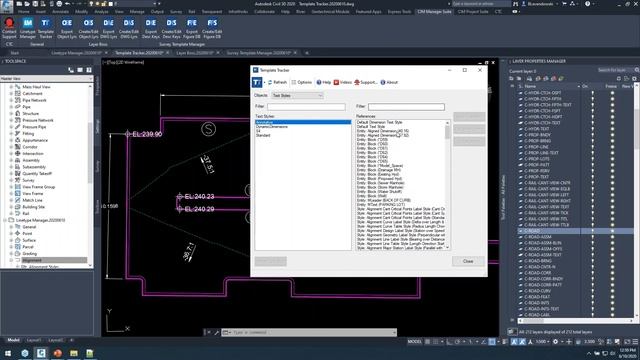Toggle Freeze for C-ROAD-CURV layer

[612, 291]
